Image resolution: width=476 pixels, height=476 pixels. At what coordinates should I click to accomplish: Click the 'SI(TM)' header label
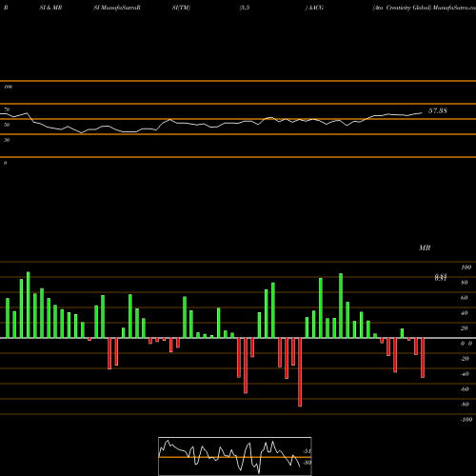pos(181,8)
